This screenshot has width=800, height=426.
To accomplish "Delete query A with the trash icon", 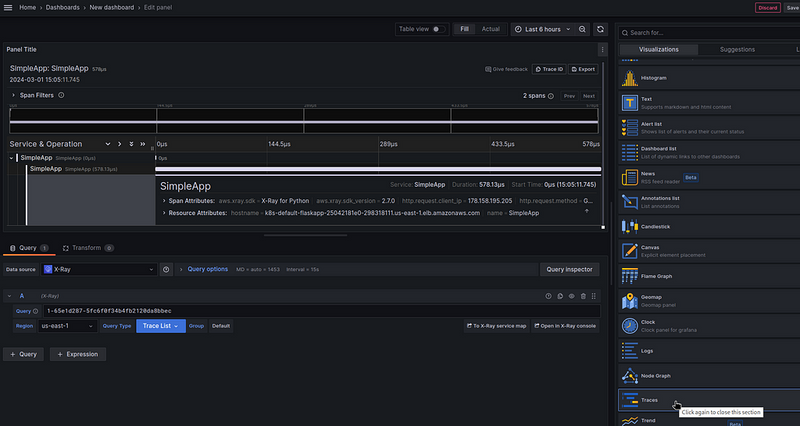I will click(583, 296).
